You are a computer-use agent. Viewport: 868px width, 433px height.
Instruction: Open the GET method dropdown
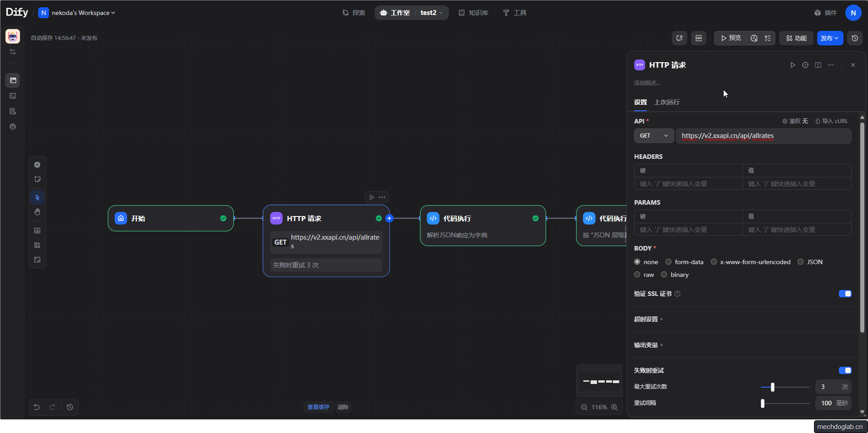click(x=653, y=136)
